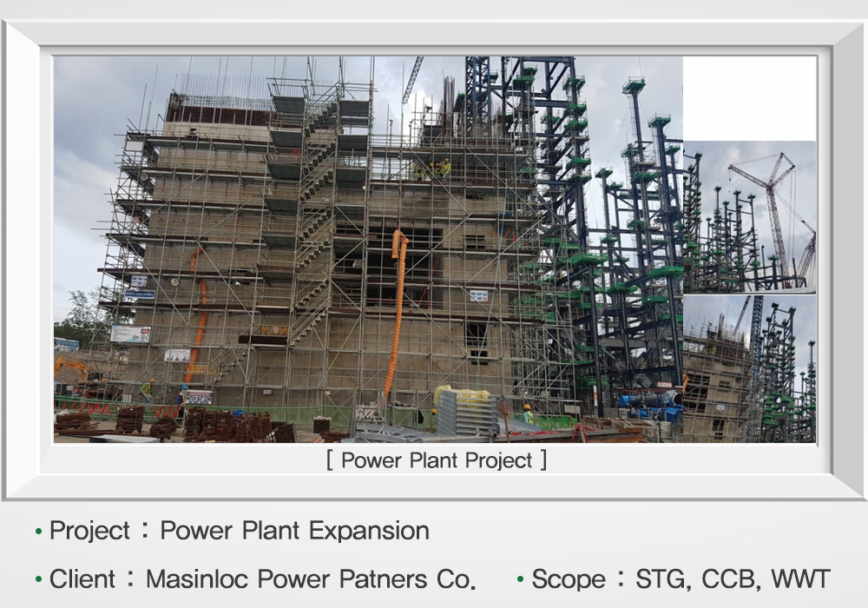Screen dimensions: 868x608
Task: Select the bottom-right construction site thumbnail
Action: click(x=749, y=369)
